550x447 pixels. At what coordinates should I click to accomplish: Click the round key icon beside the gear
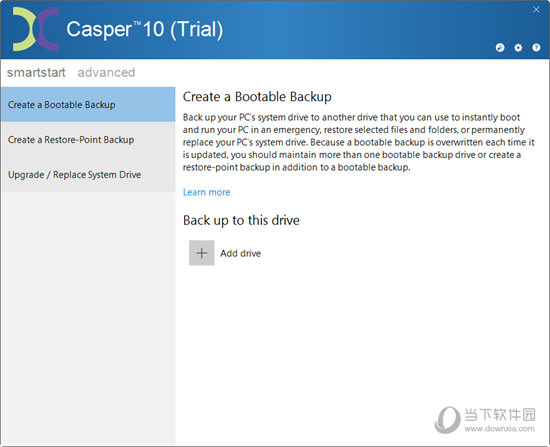click(500, 48)
